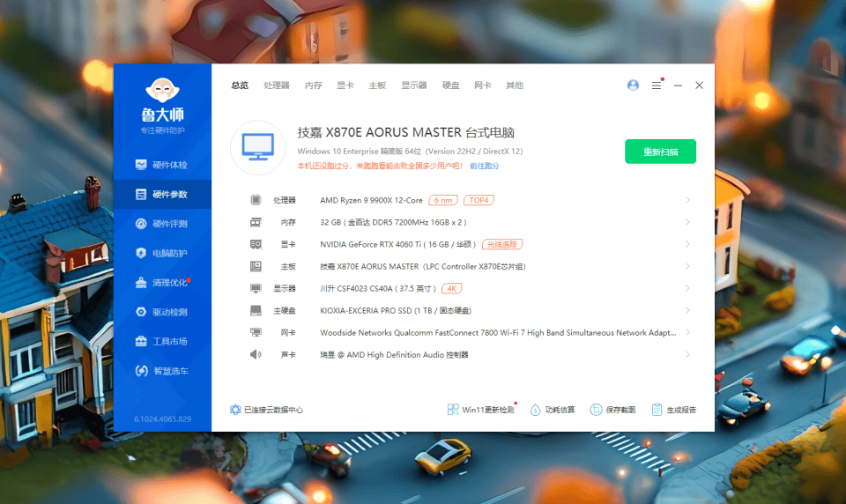Screen dimensions: 846x504
Task: Open 清理优化 sidebar item
Action: 162,282
